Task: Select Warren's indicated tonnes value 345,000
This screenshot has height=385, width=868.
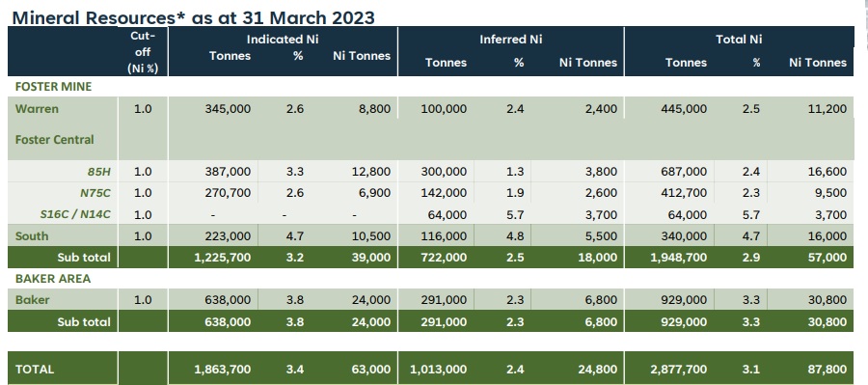Action: coord(228,109)
